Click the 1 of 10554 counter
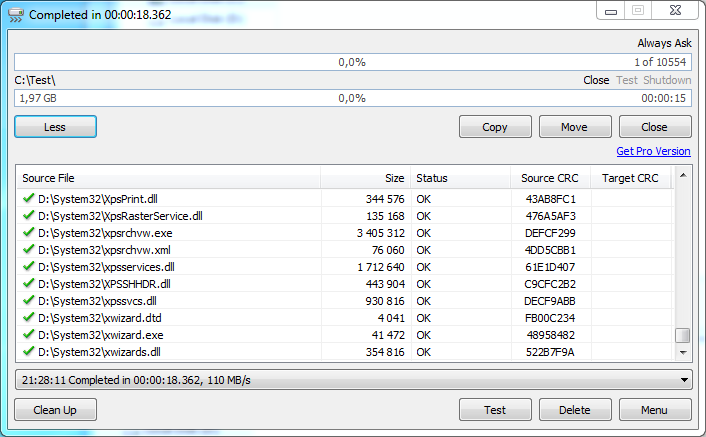The height and width of the screenshot is (437, 706). pyautogui.click(x=660, y=62)
